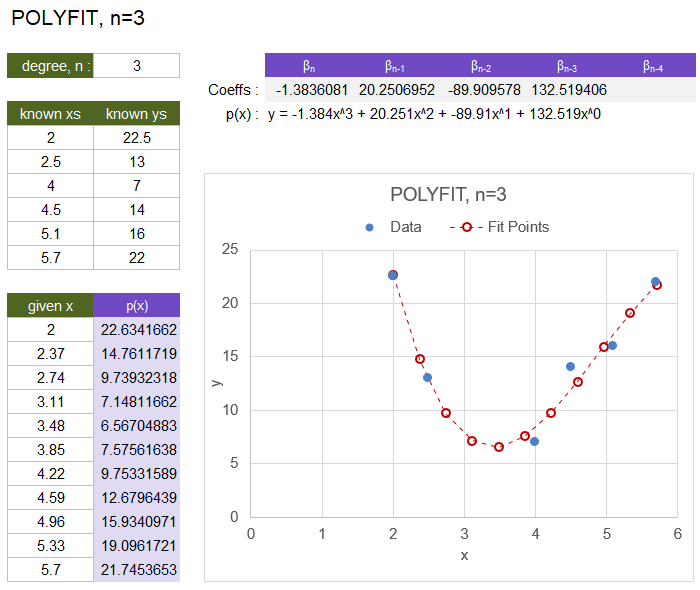Viewport: 700px width, 590px height.
Task: Click the βn-4 coefficient header
Action: (x=653, y=66)
